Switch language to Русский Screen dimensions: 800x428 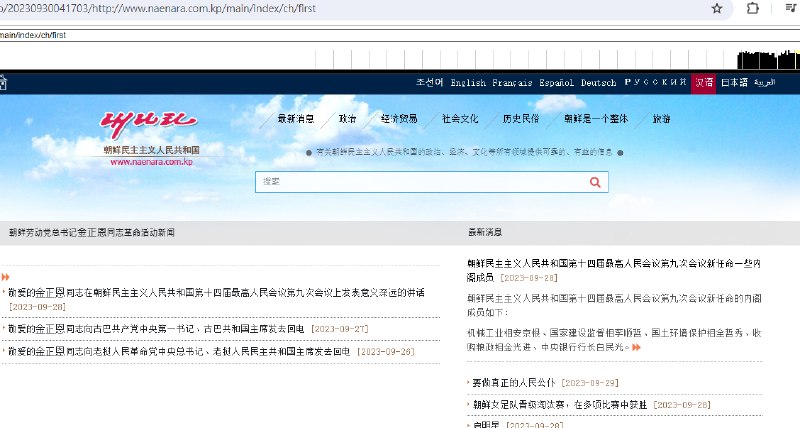coord(655,82)
